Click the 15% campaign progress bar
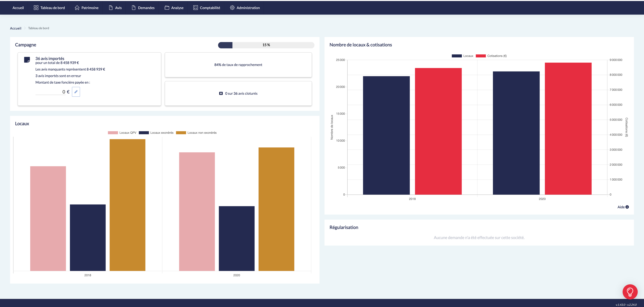 click(x=266, y=45)
